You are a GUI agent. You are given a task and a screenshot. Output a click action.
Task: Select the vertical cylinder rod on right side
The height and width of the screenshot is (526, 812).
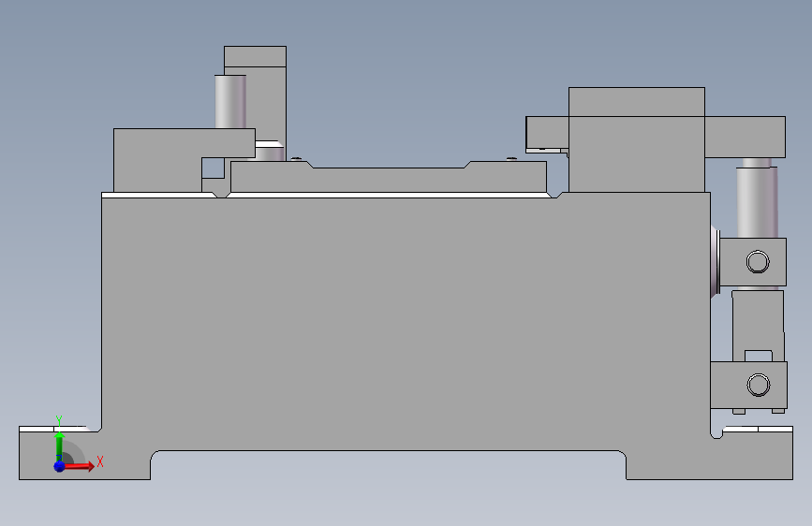[x=757, y=202]
